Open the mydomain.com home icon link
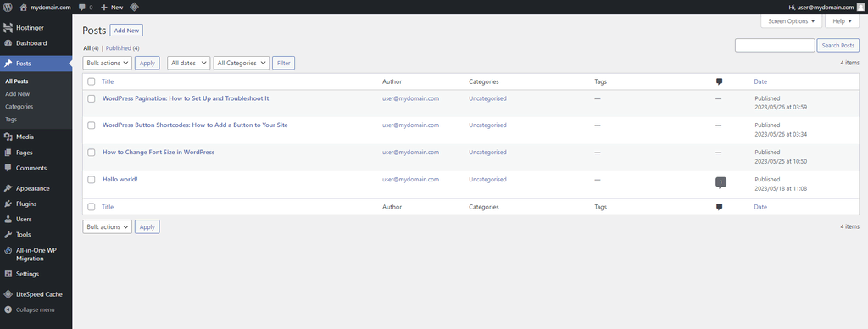This screenshot has height=329, width=868. pyautogui.click(x=23, y=7)
